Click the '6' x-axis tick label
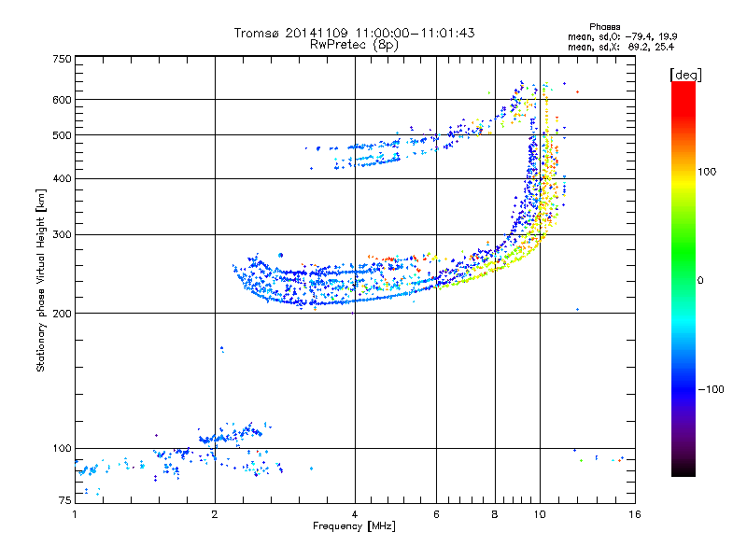Viewport: 747px width, 560px height. pos(436,514)
